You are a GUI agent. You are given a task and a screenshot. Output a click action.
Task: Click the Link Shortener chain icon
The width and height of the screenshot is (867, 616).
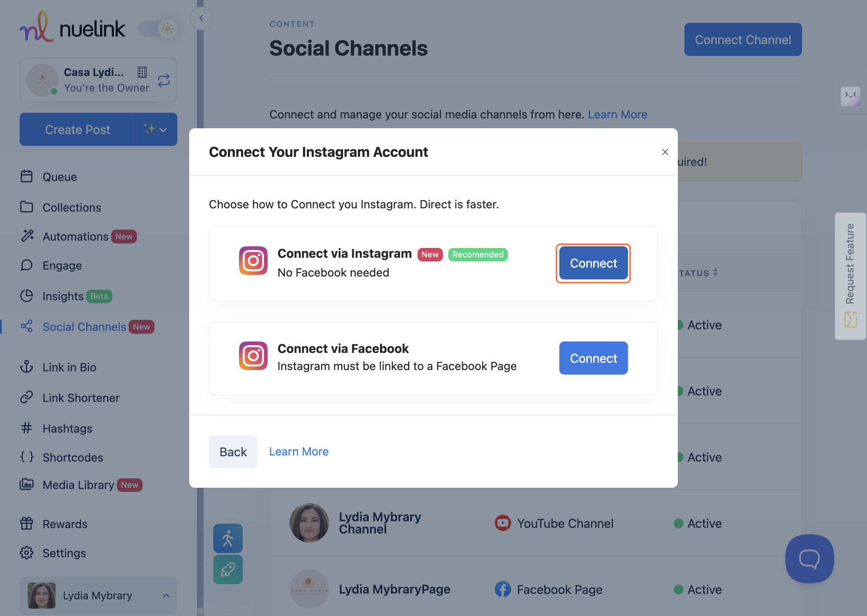(27, 397)
